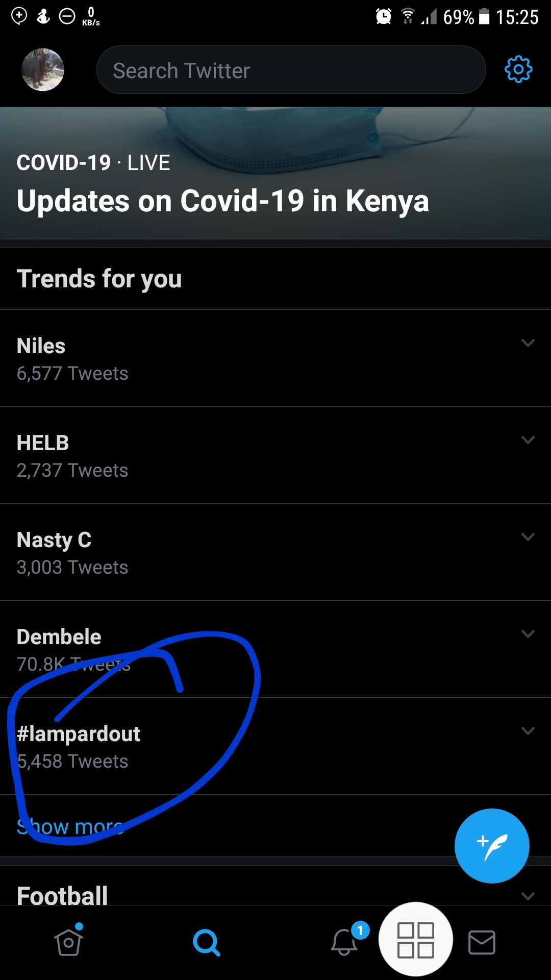Image resolution: width=551 pixels, height=980 pixels.
Task: Open trends settings gear icon
Action: point(518,69)
